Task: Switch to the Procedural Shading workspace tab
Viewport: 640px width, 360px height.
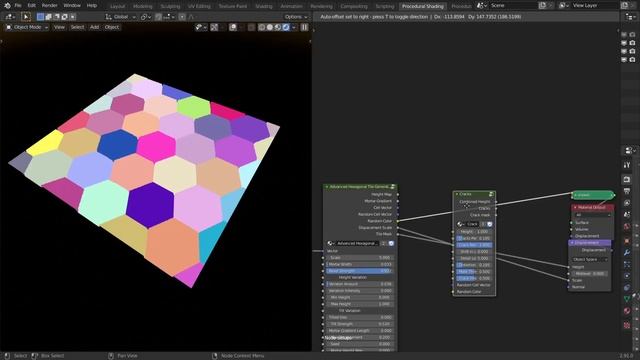Action: coord(423,6)
